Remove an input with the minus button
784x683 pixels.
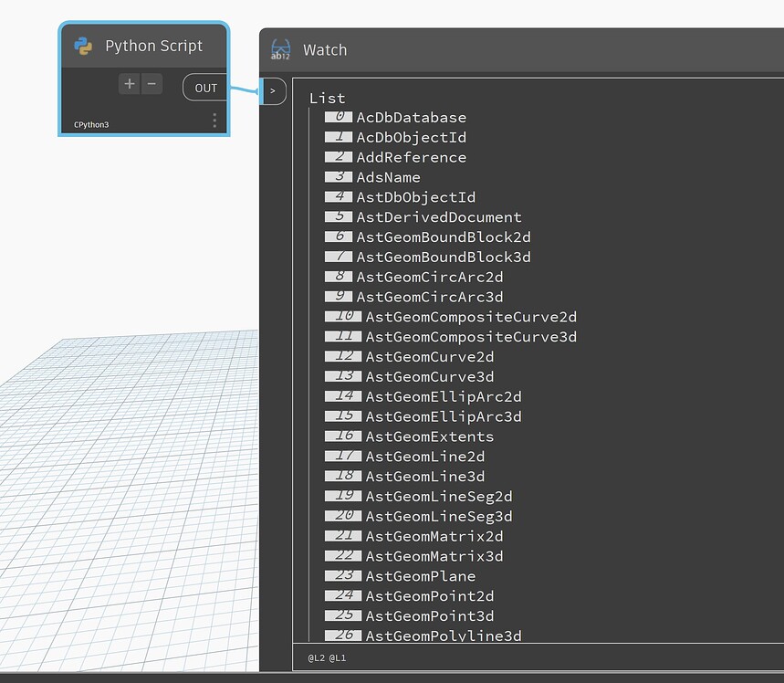[x=152, y=83]
